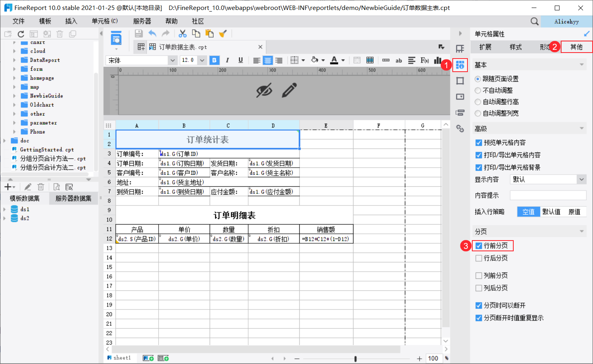Open the 文件 menu

pyautogui.click(x=19, y=21)
